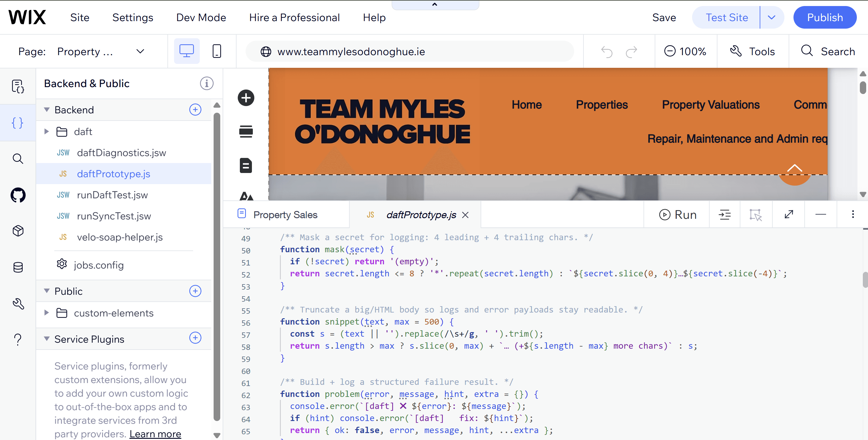The image size is (868, 440).
Task: Open the Test Site dropdown arrow
Action: (772, 17)
